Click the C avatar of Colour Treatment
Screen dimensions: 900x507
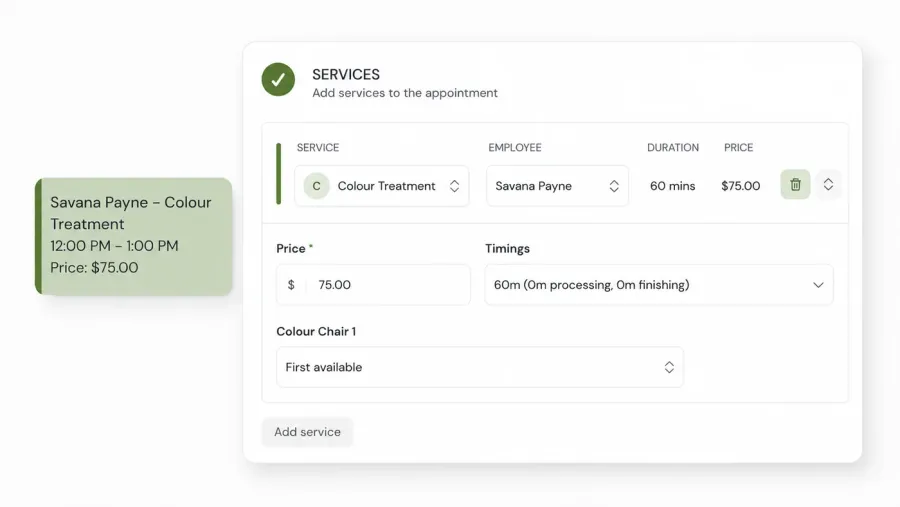coord(316,186)
